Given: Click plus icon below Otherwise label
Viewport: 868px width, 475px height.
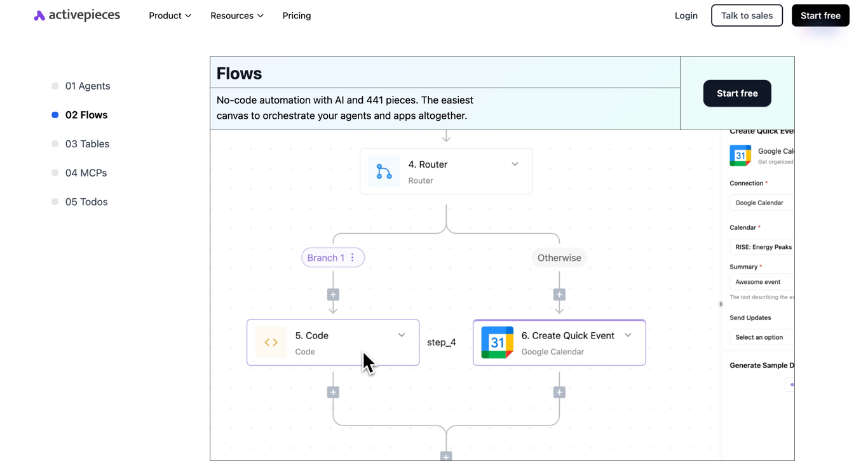Looking at the screenshot, I should [559, 295].
